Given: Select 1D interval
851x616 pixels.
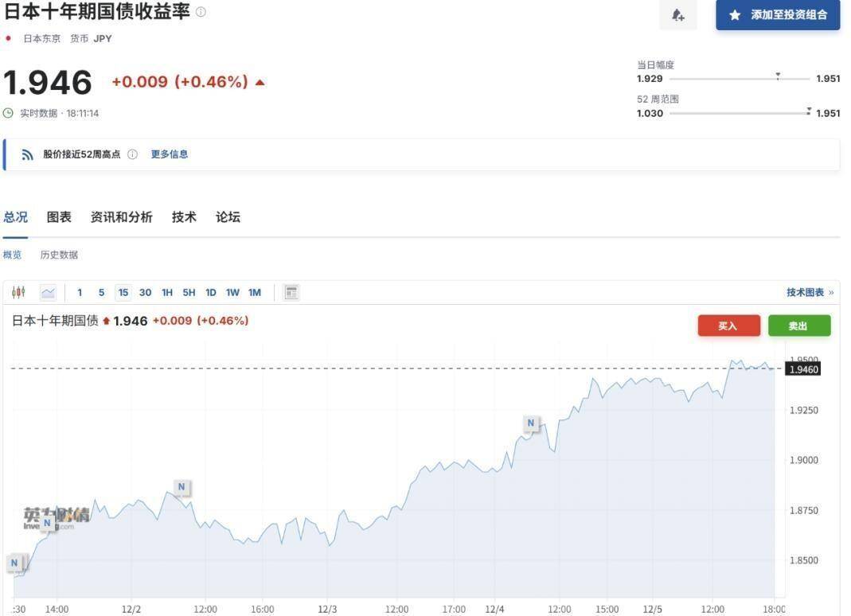Looking at the screenshot, I should pos(211,293).
